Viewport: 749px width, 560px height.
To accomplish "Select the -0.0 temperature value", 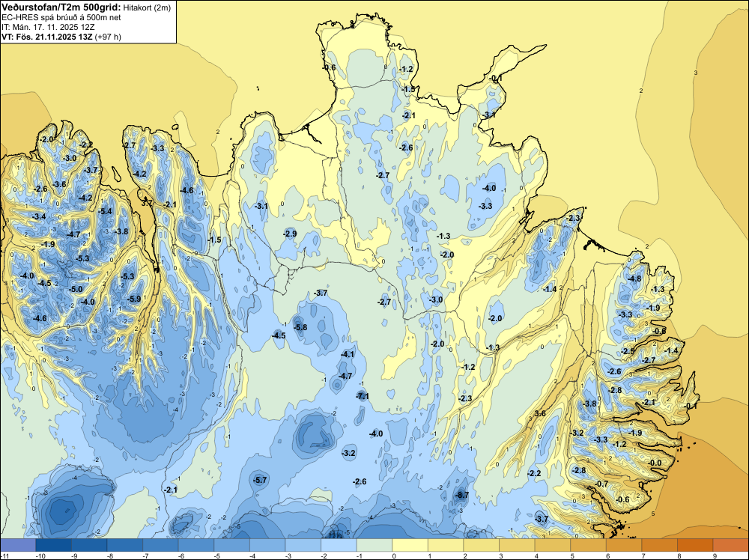I will tap(655, 463).
